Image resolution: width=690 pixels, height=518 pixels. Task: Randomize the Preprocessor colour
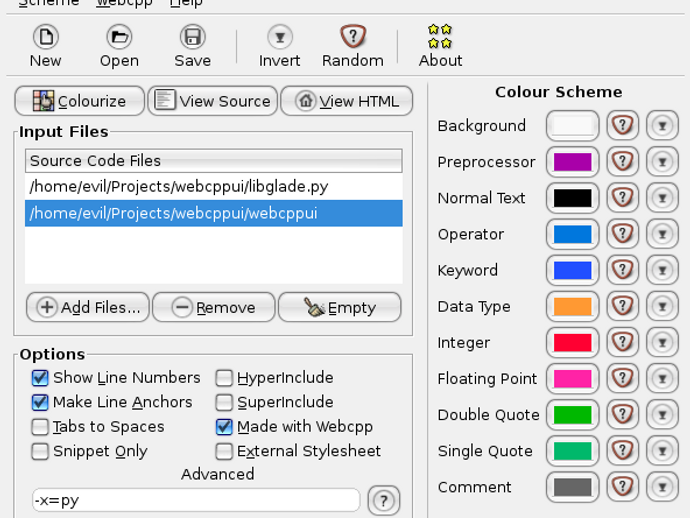click(x=622, y=162)
